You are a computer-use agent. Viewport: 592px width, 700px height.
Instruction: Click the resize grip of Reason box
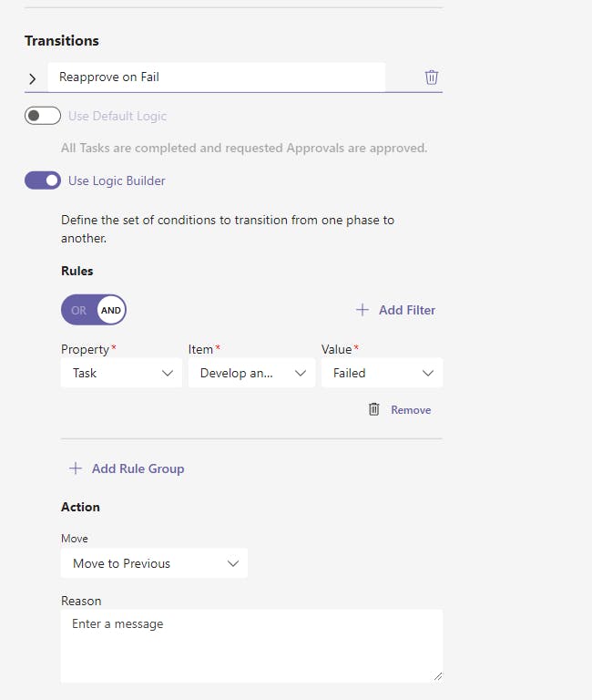[437, 676]
